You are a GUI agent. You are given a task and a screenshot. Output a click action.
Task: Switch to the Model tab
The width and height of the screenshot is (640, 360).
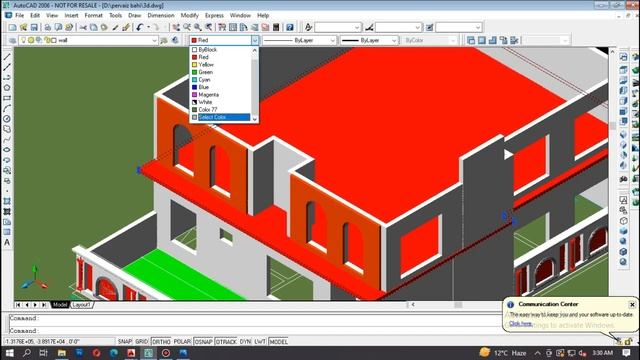pyautogui.click(x=60, y=305)
